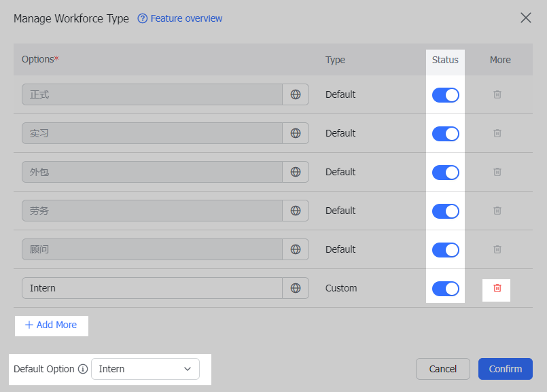Open translations for the 顾问 option
The image size is (547, 392).
coord(296,249)
